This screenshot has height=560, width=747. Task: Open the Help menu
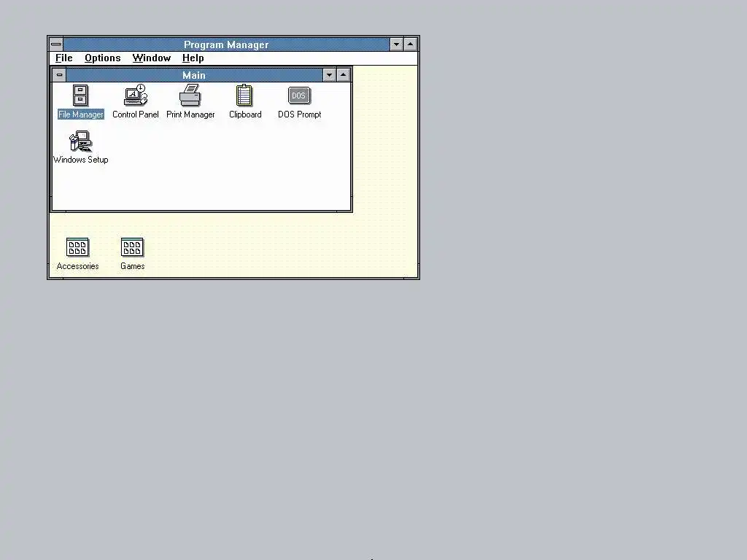click(x=193, y=58)
